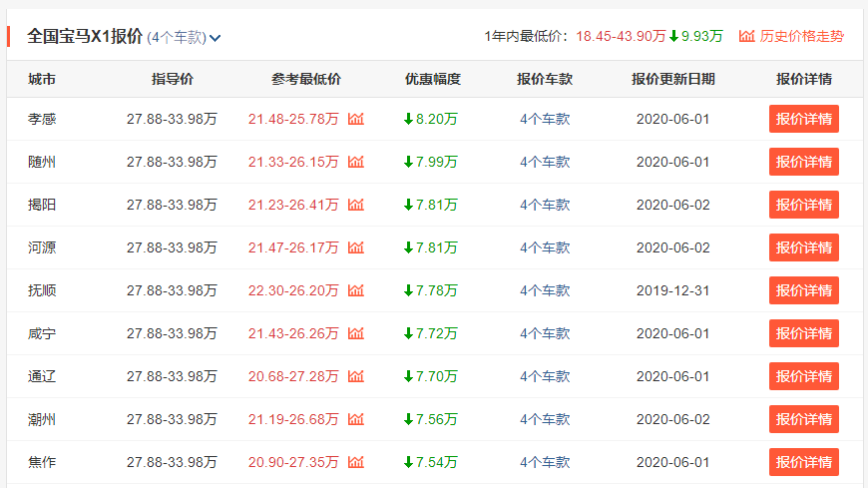Click discount value 8.20万
This screenshot has width=868, height=488.
pyautogui.click(x=436, y=119)
